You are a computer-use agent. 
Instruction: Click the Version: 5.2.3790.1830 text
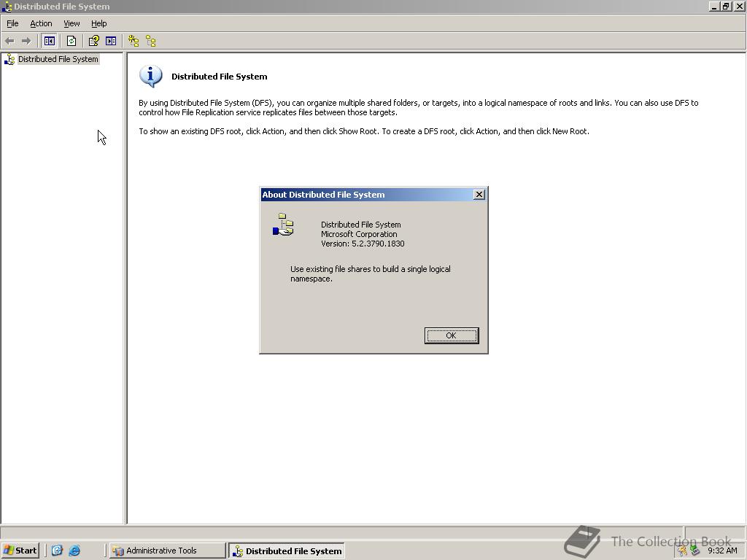[363, 244]
